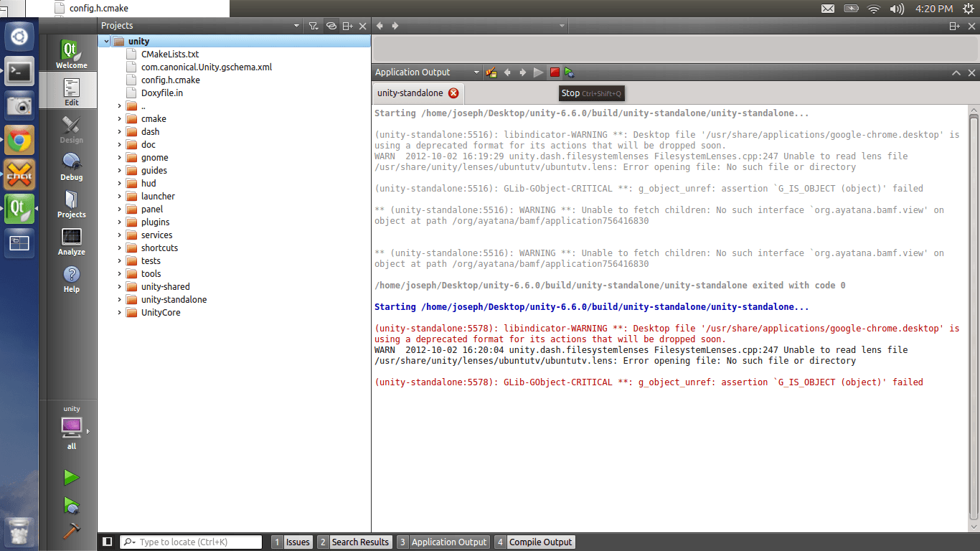Viewport: 980px width, 551px height.
Task: Open the Trash in the launcher
Action: tap(19, 531)
